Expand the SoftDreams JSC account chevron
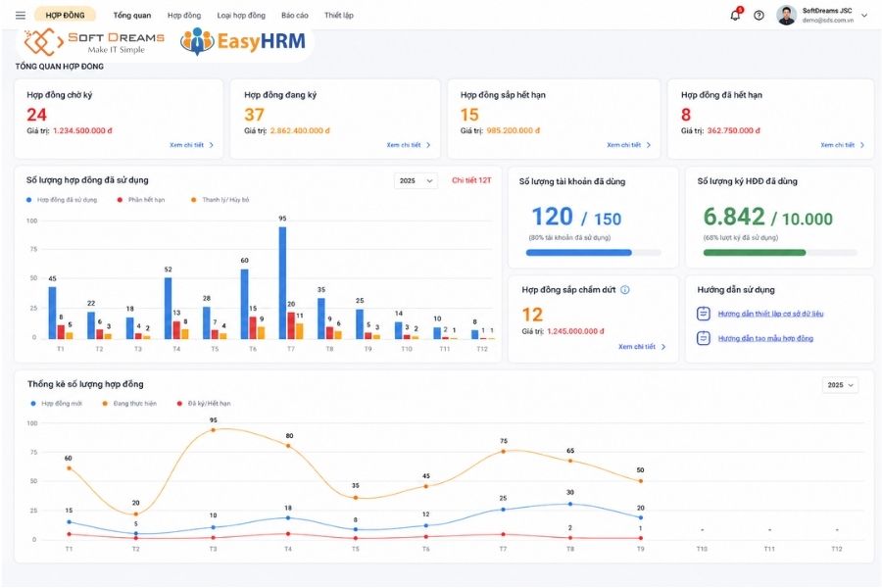 click(x=864, y=16)
